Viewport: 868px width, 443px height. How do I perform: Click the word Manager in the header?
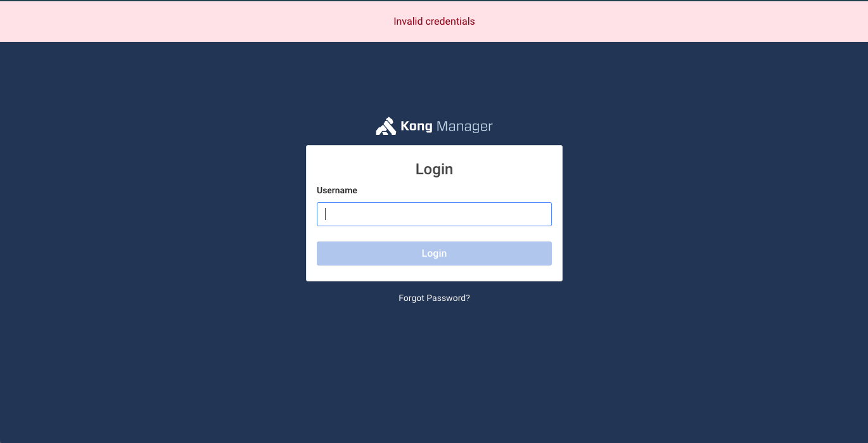(x=464, y=126)
